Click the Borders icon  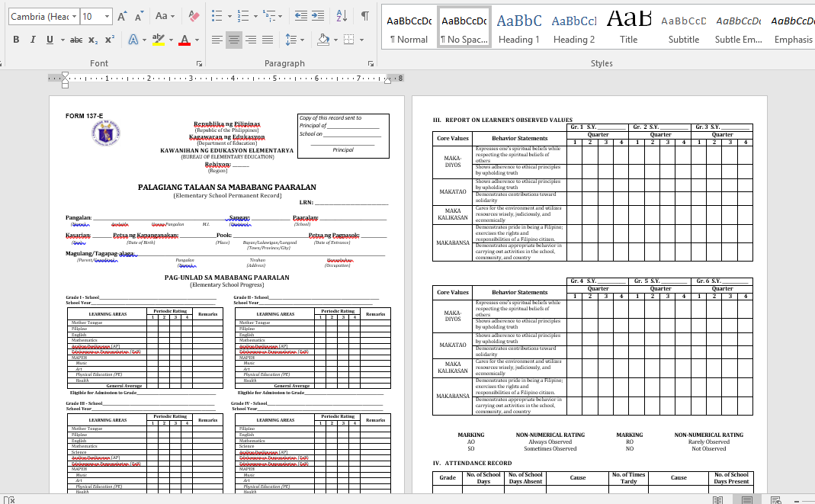coord(349,40)
